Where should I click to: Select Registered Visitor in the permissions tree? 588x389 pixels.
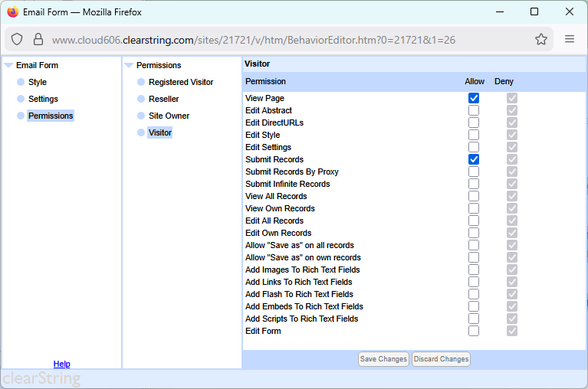point(181,82)
